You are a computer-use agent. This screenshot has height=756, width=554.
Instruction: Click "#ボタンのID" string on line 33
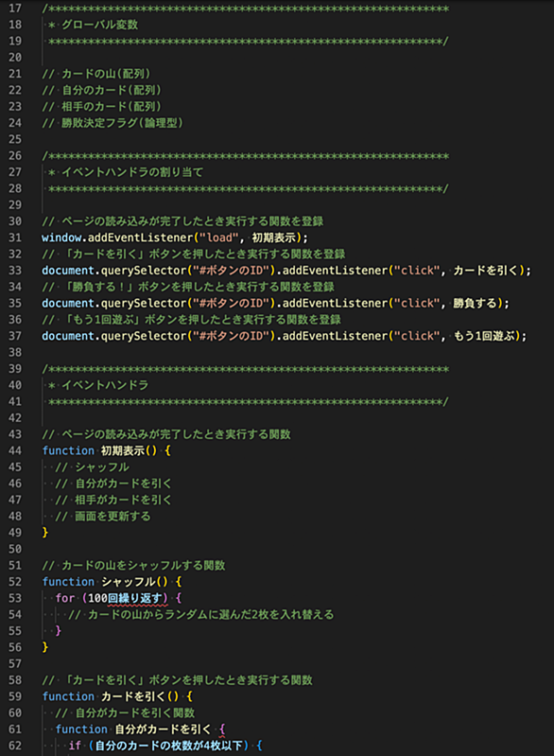[231, 271]
